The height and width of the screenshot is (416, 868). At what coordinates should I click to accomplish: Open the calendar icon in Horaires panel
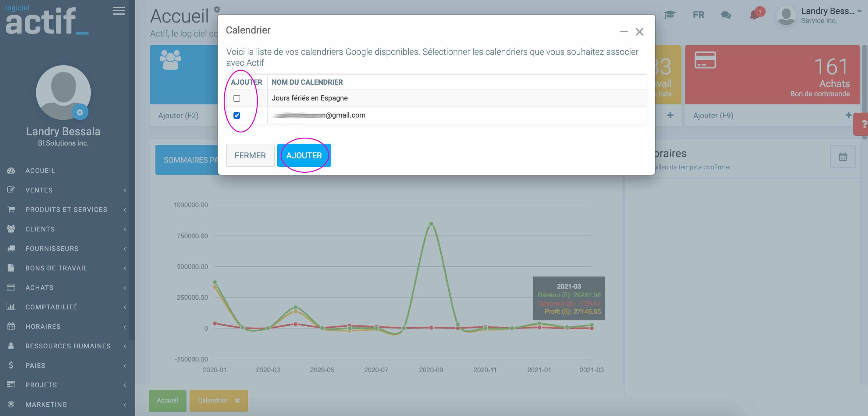[842, 157]
